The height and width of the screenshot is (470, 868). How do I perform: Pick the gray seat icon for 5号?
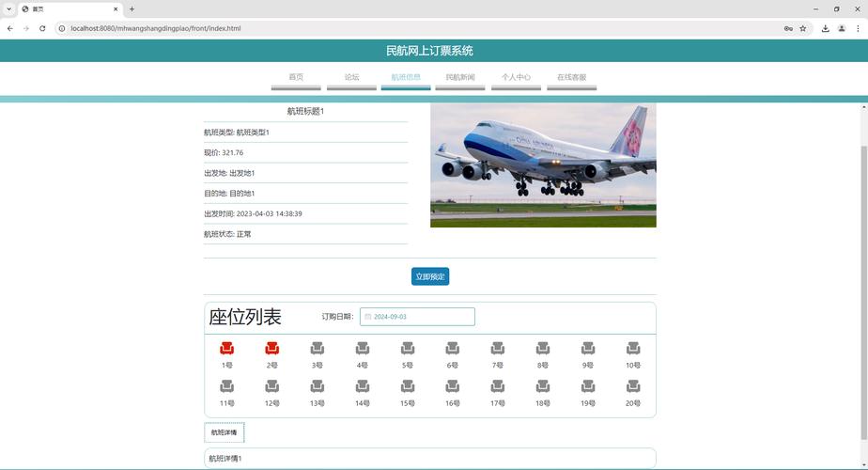[x=407, y=349]
